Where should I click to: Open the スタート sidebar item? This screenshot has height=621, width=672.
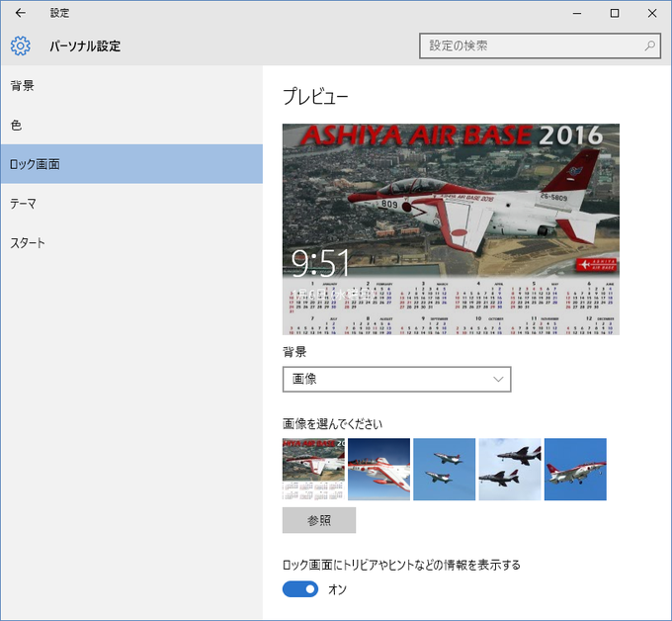(x=131, y=242)
